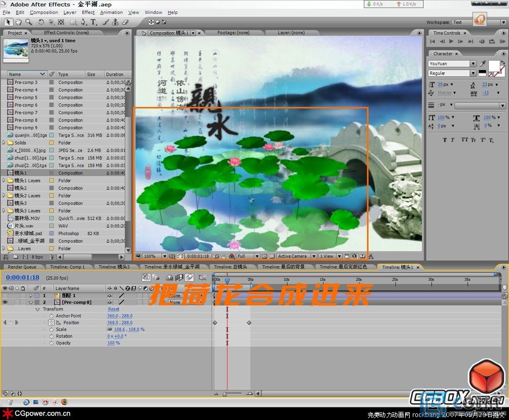Click the 108.6 Scale value

coord(119,329)
